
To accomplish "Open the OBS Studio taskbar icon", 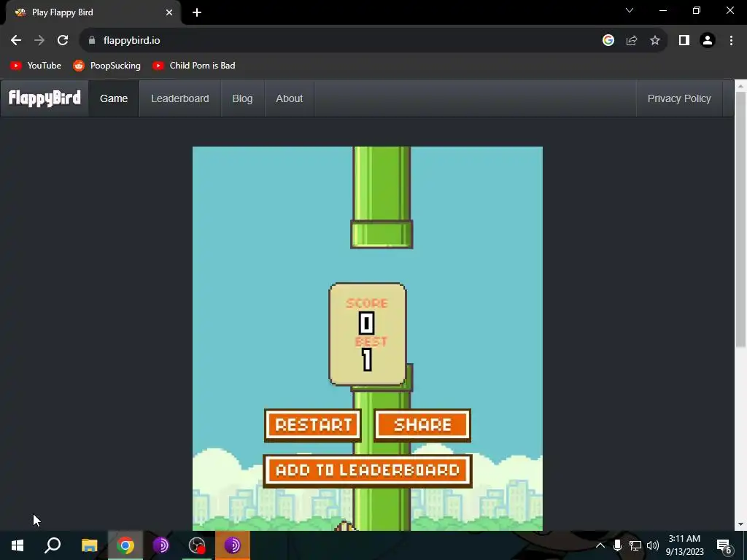I will [x=197, y=545].
